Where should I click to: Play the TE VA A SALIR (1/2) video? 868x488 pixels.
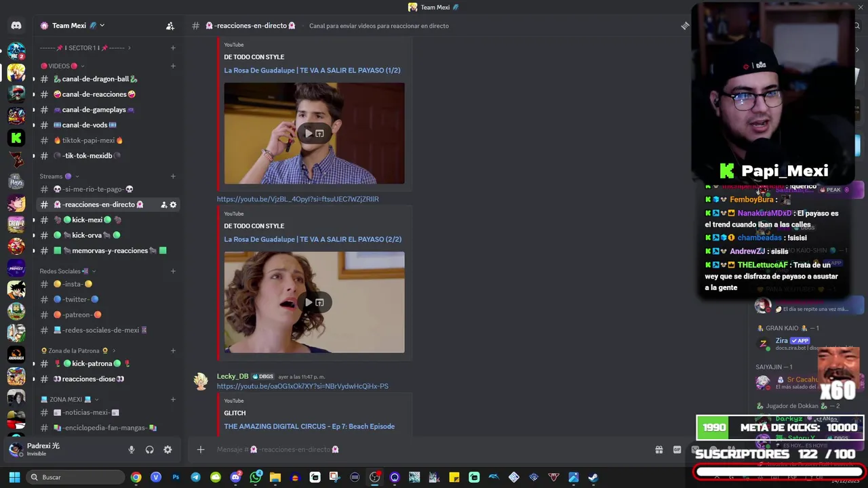click(x=309, y=134)
